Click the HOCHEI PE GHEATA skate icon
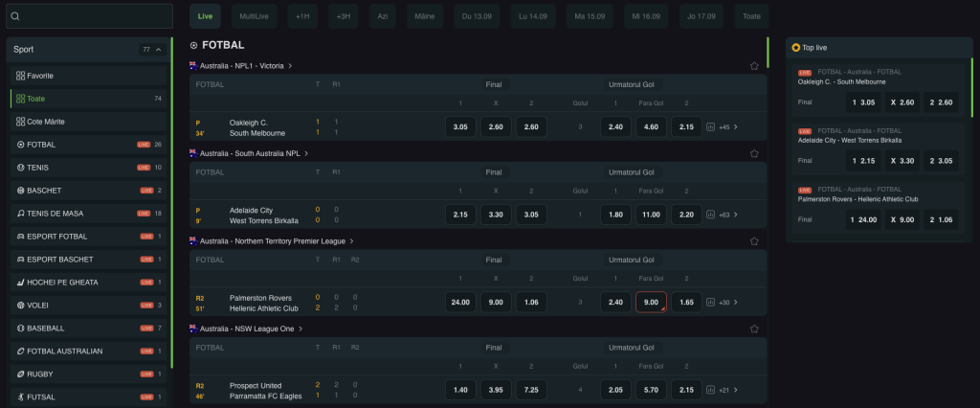The height and width of the screenshot is (408, 980). [x=21, y=283]
